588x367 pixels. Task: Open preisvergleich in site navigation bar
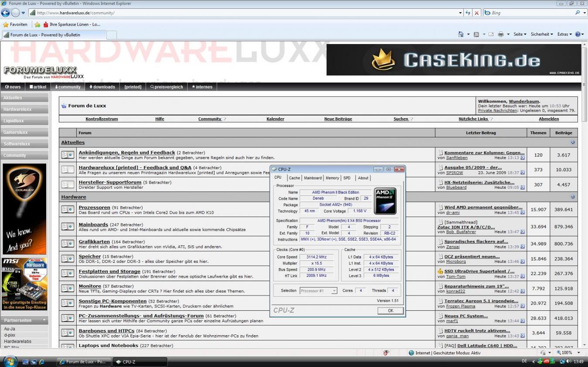point(167,87)
